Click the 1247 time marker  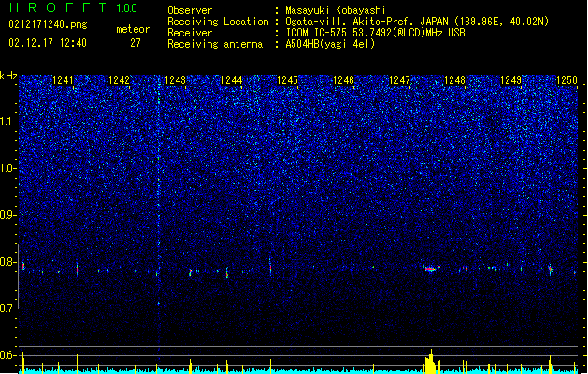(399, 80)
